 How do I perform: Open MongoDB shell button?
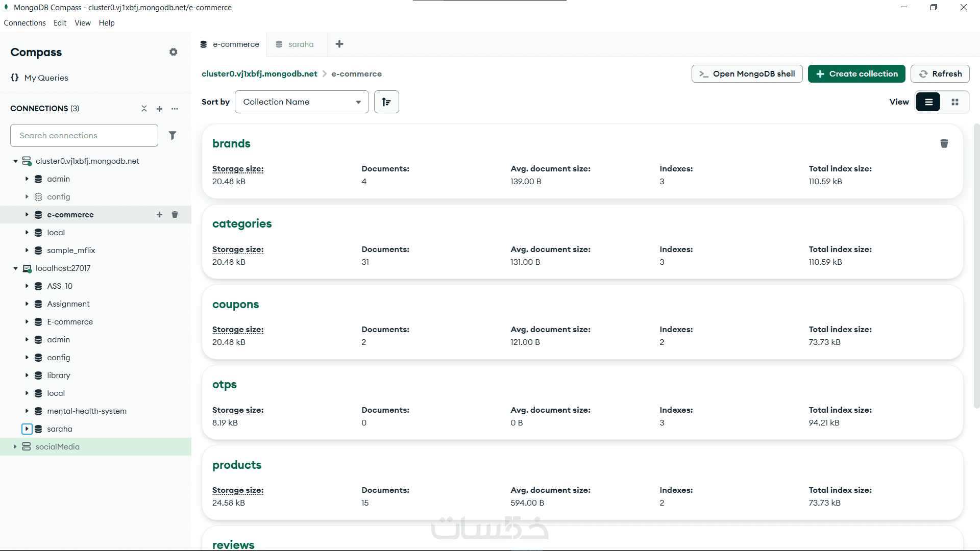747,74
